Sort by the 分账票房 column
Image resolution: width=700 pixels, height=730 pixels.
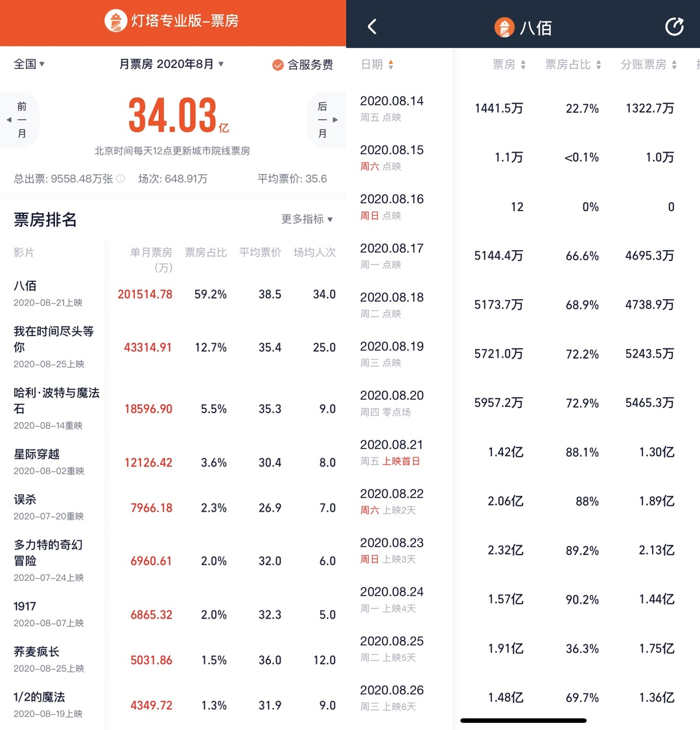[x=648, y=64]
